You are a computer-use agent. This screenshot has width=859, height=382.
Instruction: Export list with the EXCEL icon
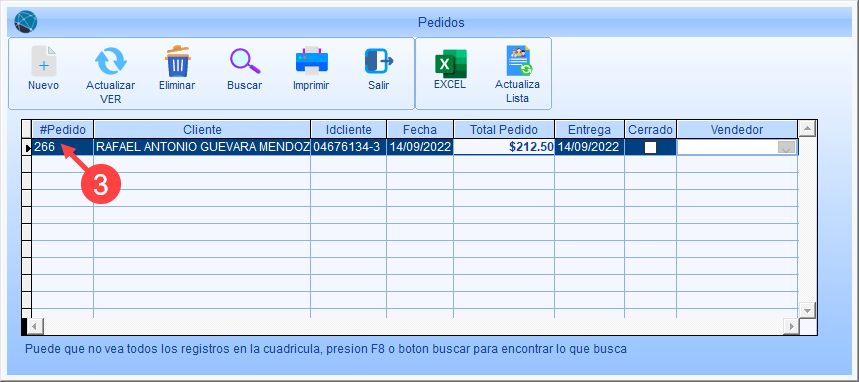click(450, 63)
